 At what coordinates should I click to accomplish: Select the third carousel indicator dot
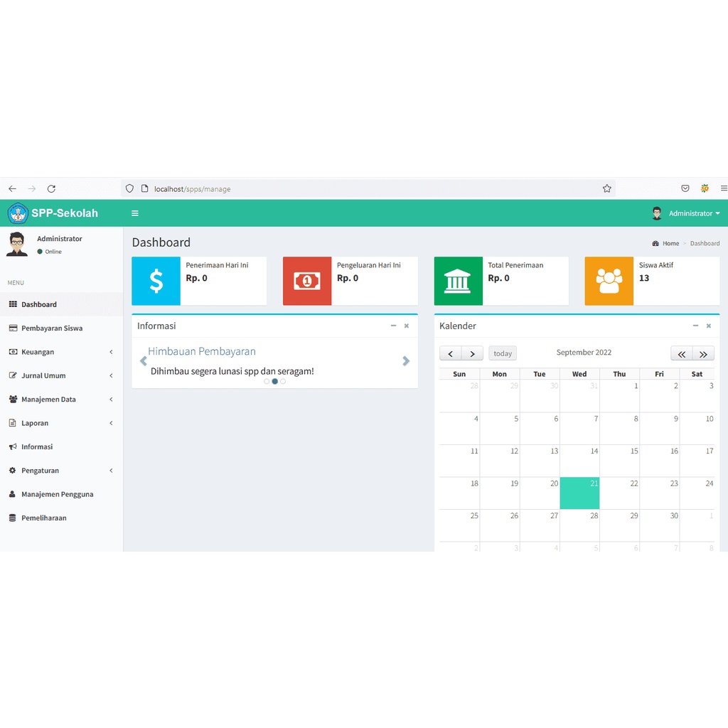pyautogui.click(x=283, y=381)
